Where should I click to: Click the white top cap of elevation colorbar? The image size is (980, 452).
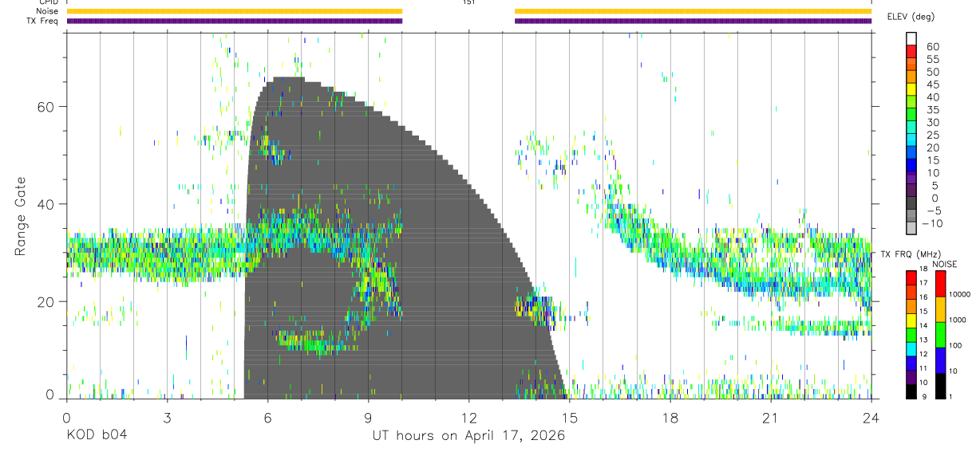(912, 40)
